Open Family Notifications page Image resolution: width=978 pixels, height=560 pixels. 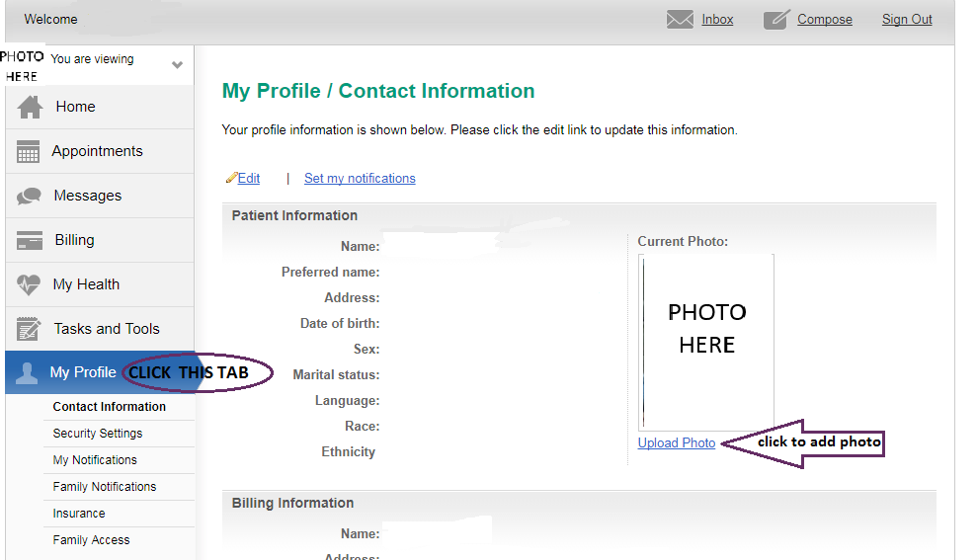tap(105, 487)
